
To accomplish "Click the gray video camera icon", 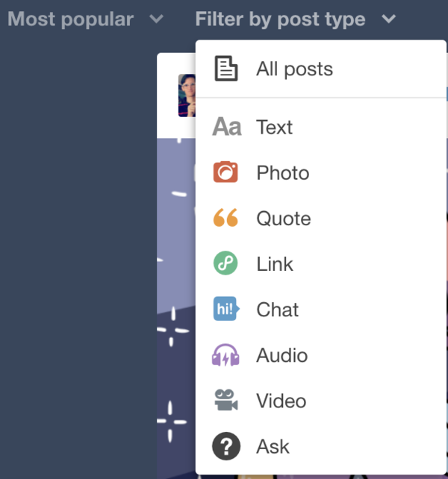I will point(226,400).
